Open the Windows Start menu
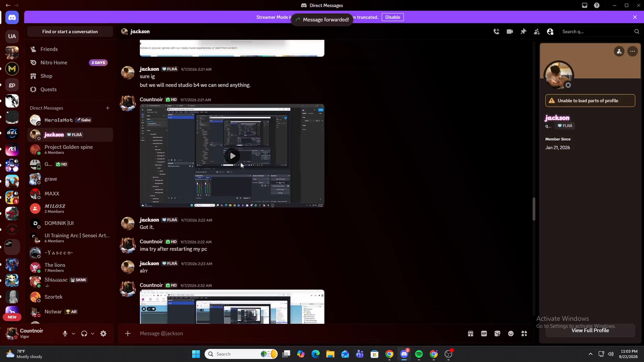 pyautogui.click(x=196, y=354)
